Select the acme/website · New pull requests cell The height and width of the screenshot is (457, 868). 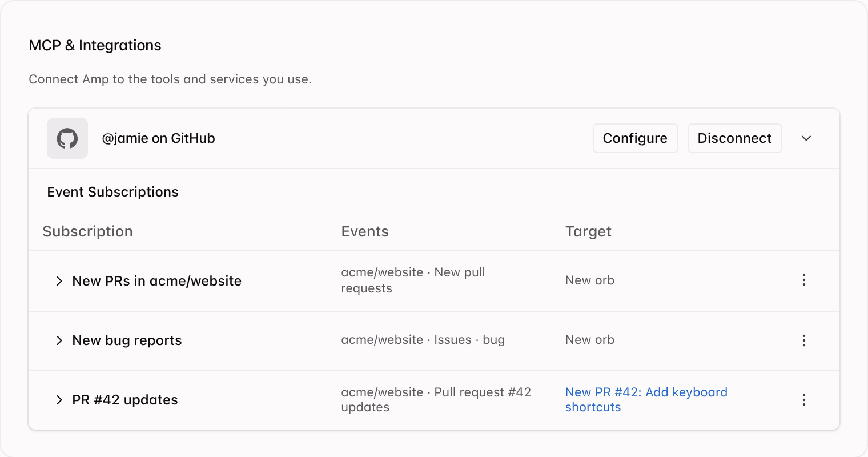click(413, 280)
